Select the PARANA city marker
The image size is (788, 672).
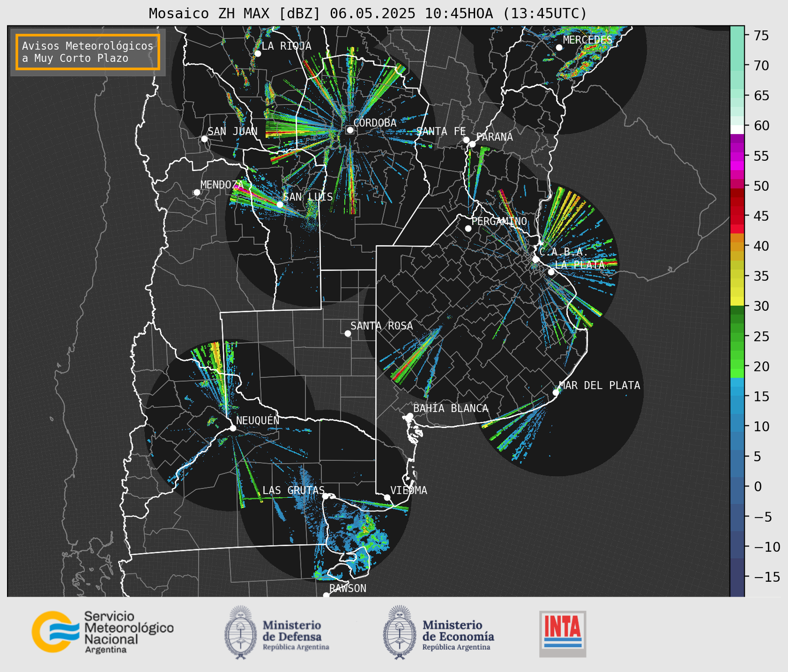click(x=472, y=144)
